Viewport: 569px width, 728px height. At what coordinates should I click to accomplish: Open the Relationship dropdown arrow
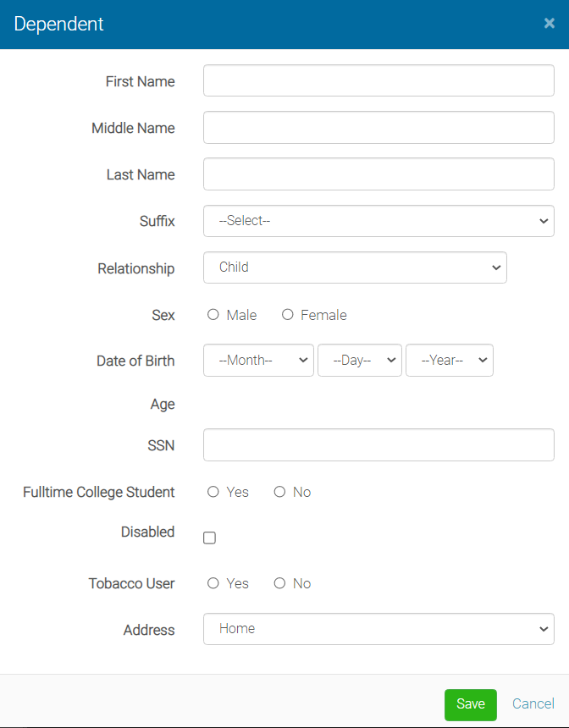496,267
